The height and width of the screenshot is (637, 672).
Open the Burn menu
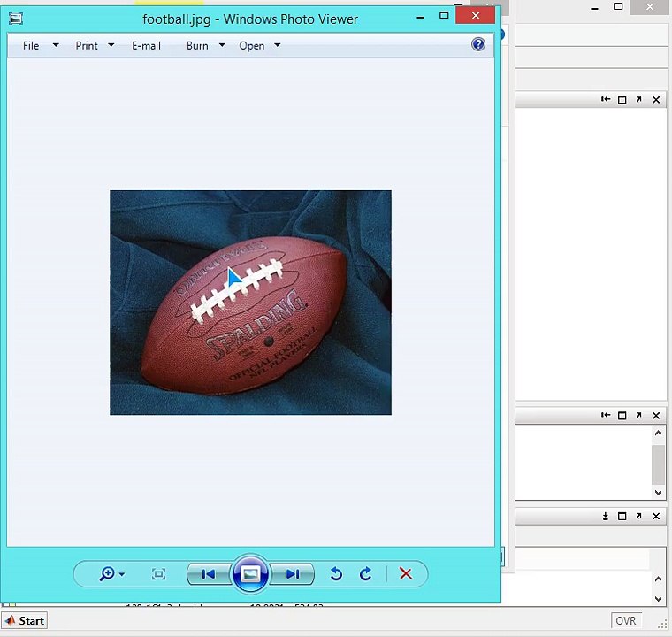[x=197, y=45]
